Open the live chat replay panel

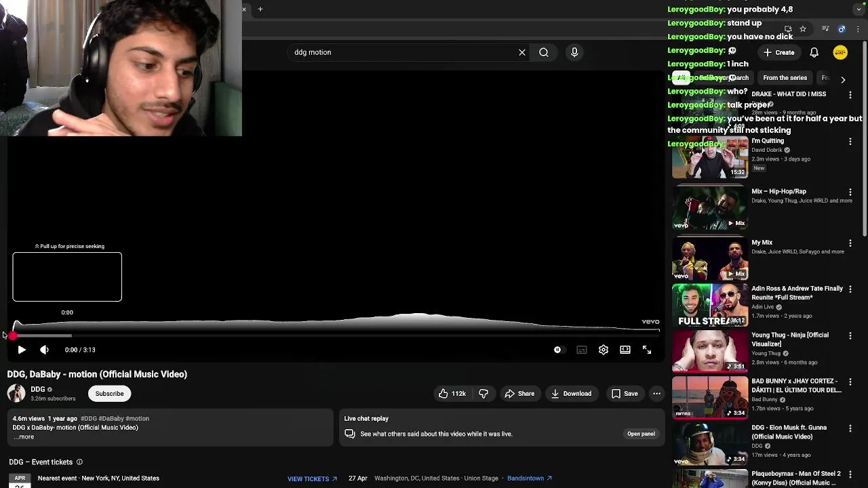(x=641, y=434)
